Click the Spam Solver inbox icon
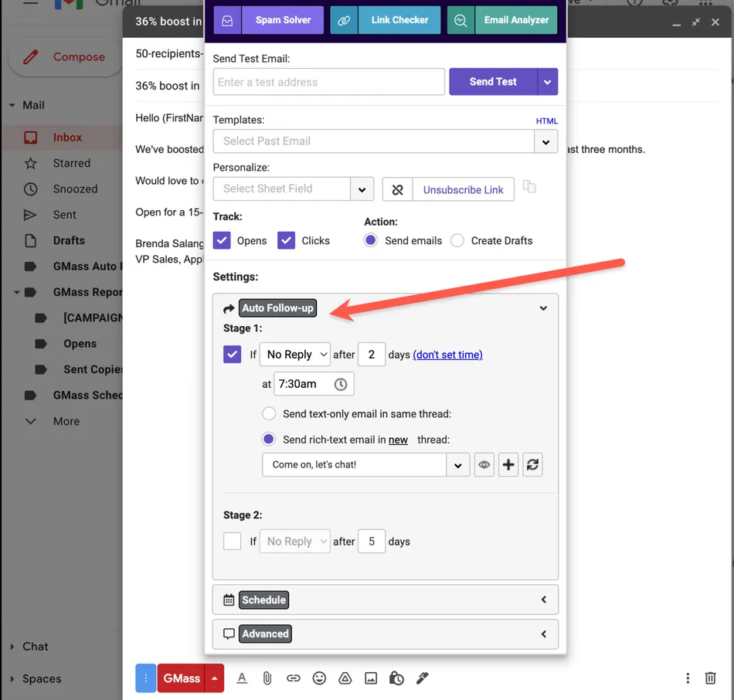 227,20
